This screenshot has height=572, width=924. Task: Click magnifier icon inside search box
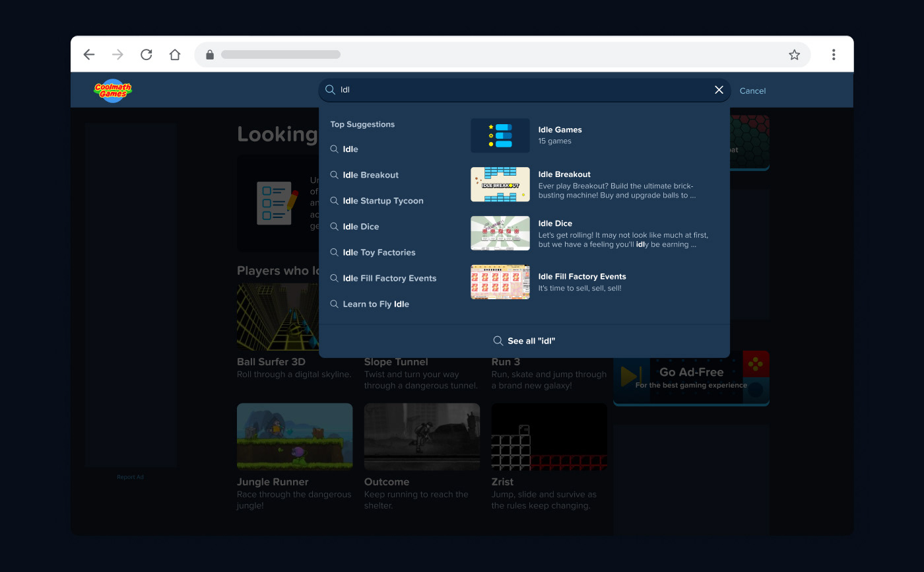[x=331, y=89]
